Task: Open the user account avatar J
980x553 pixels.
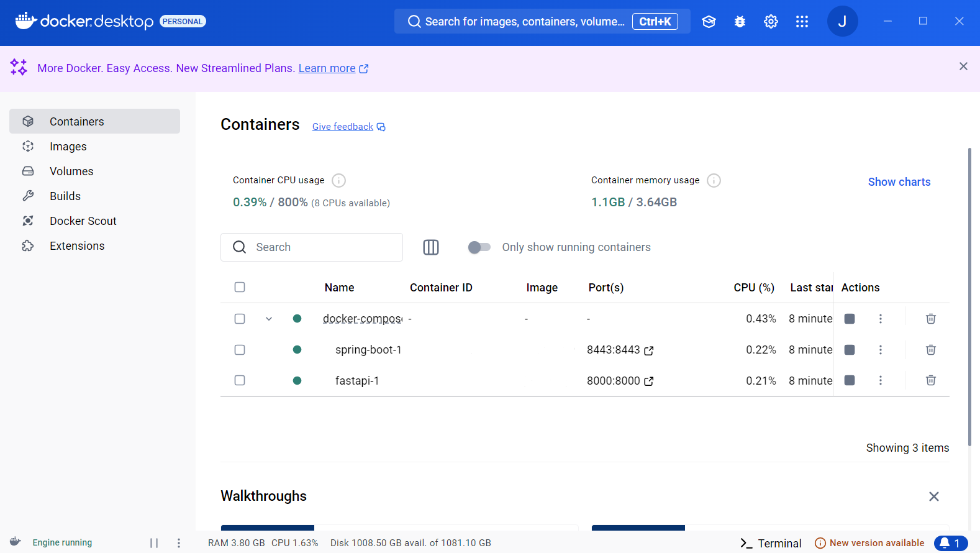Action: (x=842, y=21)
